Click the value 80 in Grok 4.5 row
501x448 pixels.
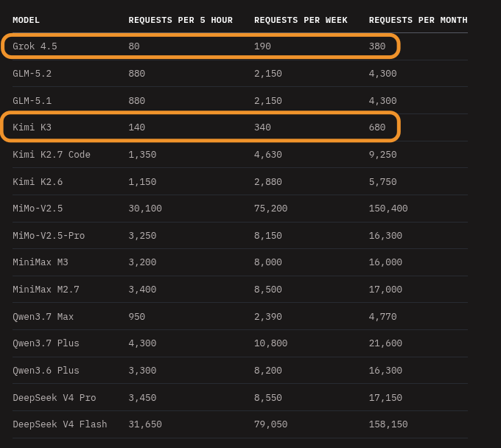134,46
